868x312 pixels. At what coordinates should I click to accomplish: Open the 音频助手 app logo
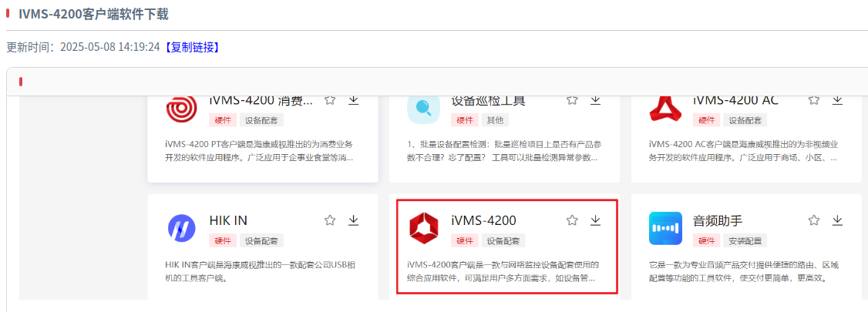(x=665, y=228)
